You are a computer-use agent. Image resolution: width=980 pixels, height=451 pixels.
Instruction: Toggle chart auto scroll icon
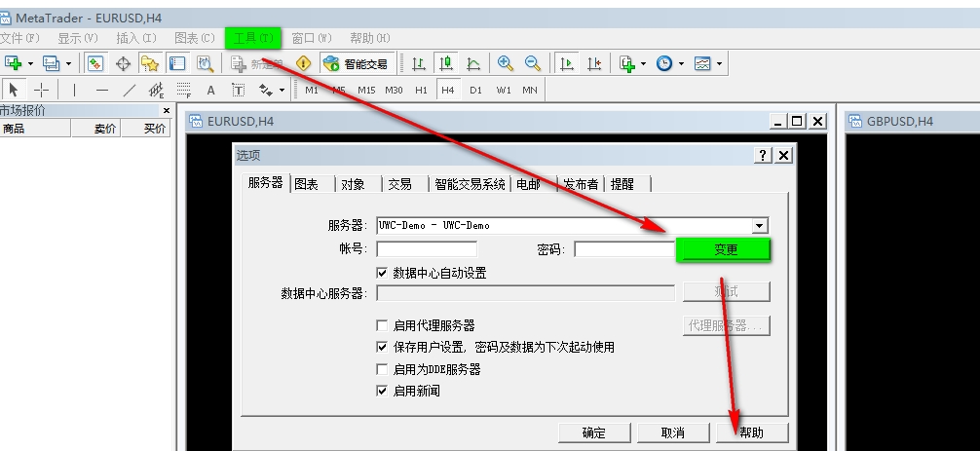[x=567, y=63]
